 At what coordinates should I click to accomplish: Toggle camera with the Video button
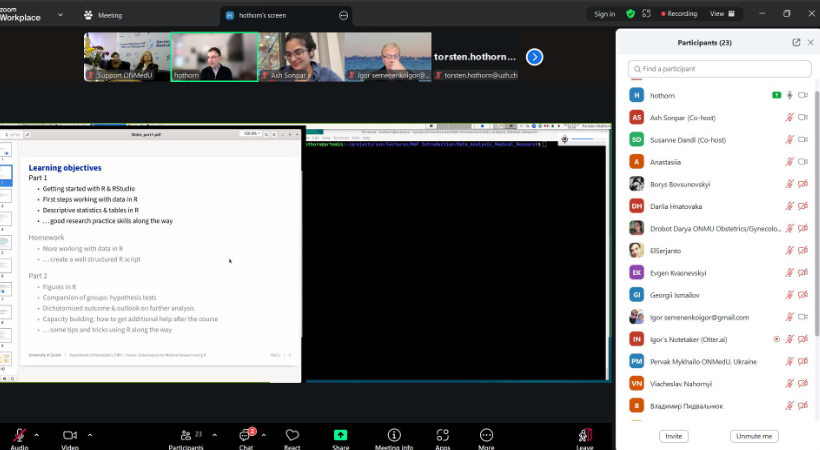tap(70, 435)
